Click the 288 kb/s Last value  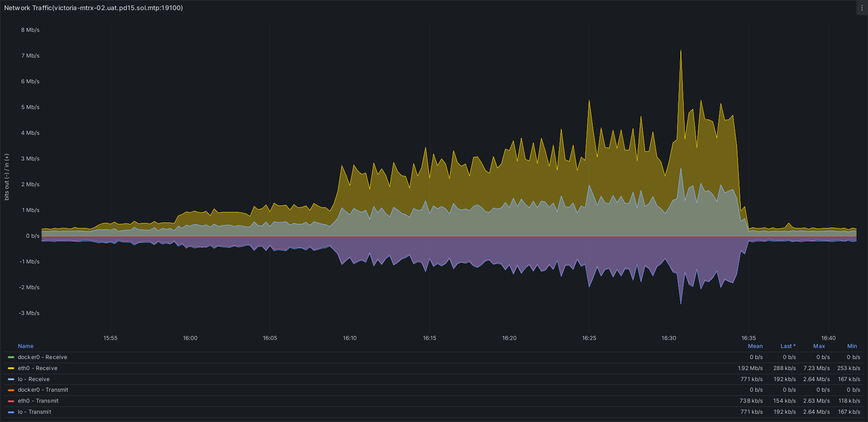pos(784,368)
